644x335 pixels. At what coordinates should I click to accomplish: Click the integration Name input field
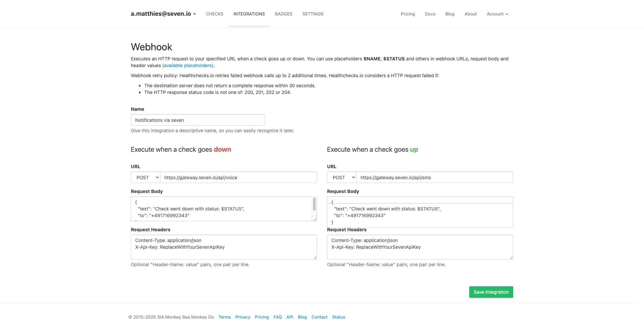tap(198, 120)
